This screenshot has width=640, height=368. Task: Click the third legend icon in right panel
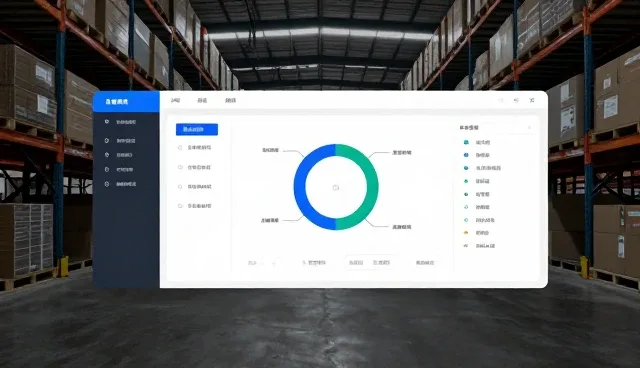pos(466,168)
